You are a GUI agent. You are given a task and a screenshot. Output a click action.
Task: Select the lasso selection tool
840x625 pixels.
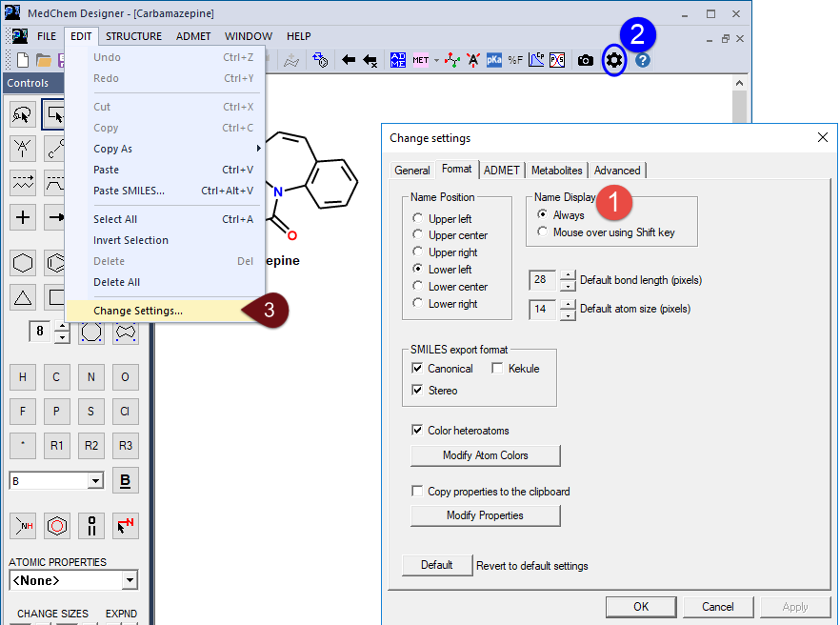point(23,114)
